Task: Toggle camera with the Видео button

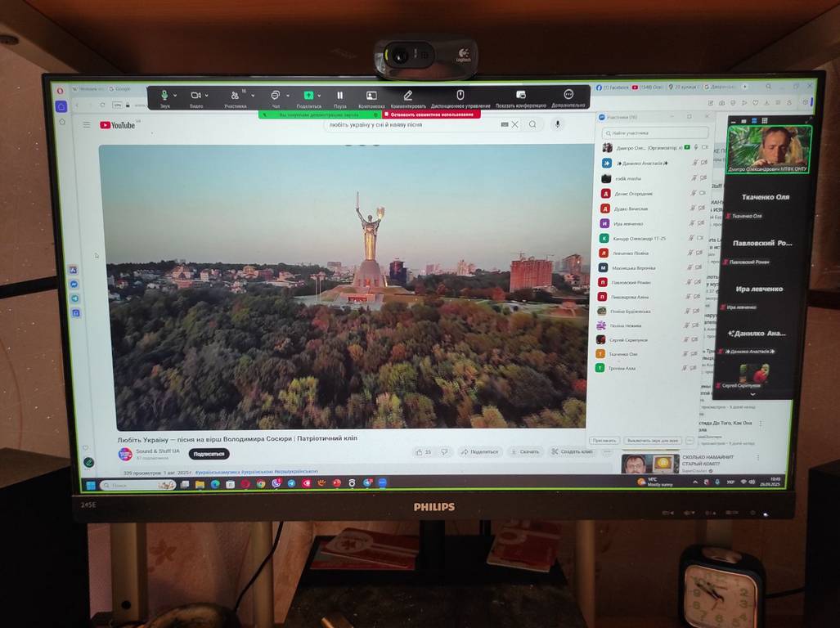Action: [x=196, y=95]
